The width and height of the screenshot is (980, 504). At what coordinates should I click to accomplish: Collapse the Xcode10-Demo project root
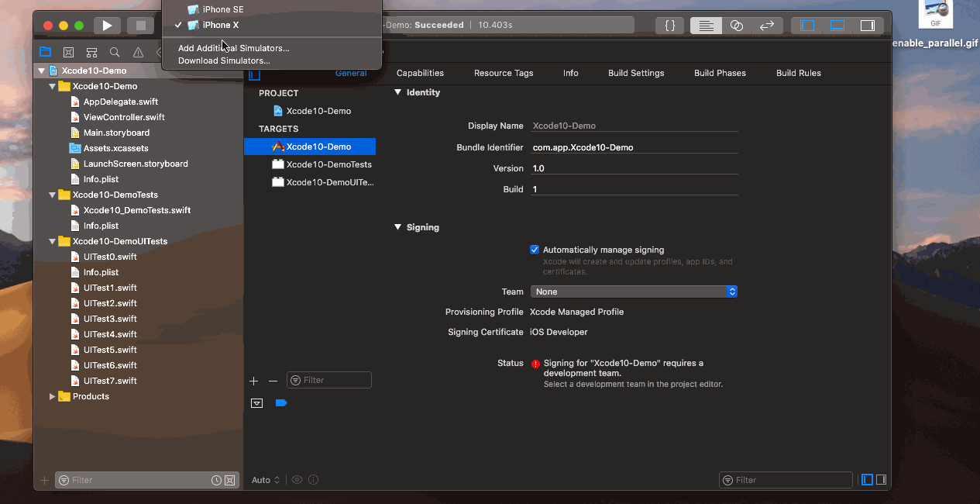[x=42, y=71]
